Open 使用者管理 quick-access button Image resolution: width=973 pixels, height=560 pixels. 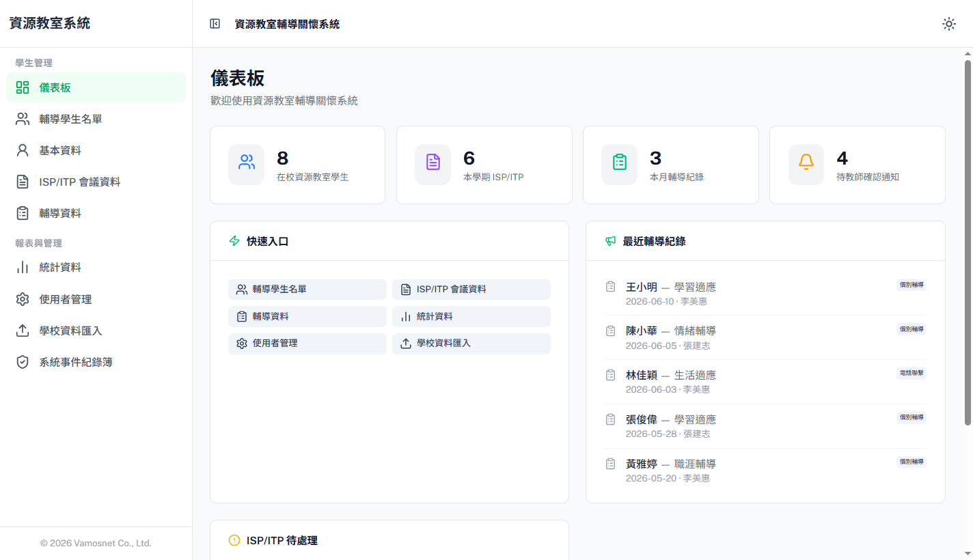(x=307, y=343)
